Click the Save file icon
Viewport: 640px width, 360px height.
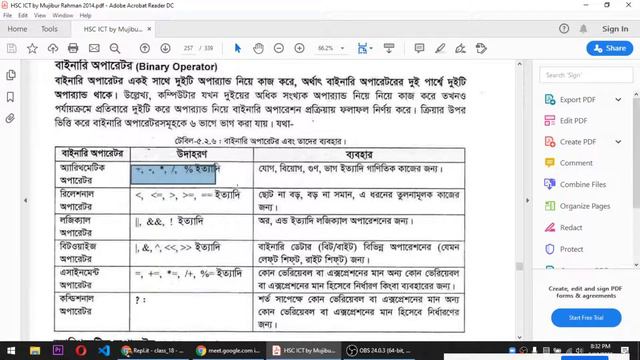tap(12, 49)
